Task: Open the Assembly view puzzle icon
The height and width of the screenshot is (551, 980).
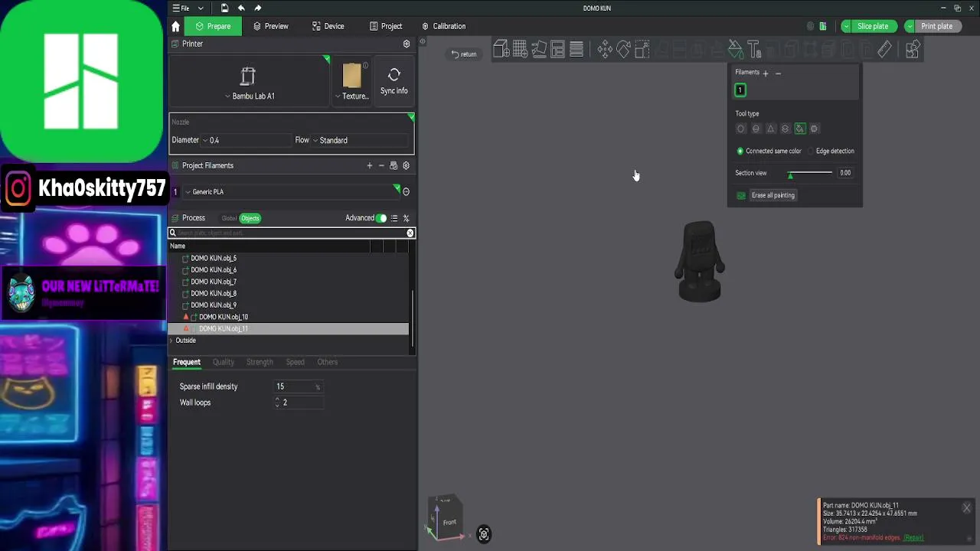Action: coord(913,50)
